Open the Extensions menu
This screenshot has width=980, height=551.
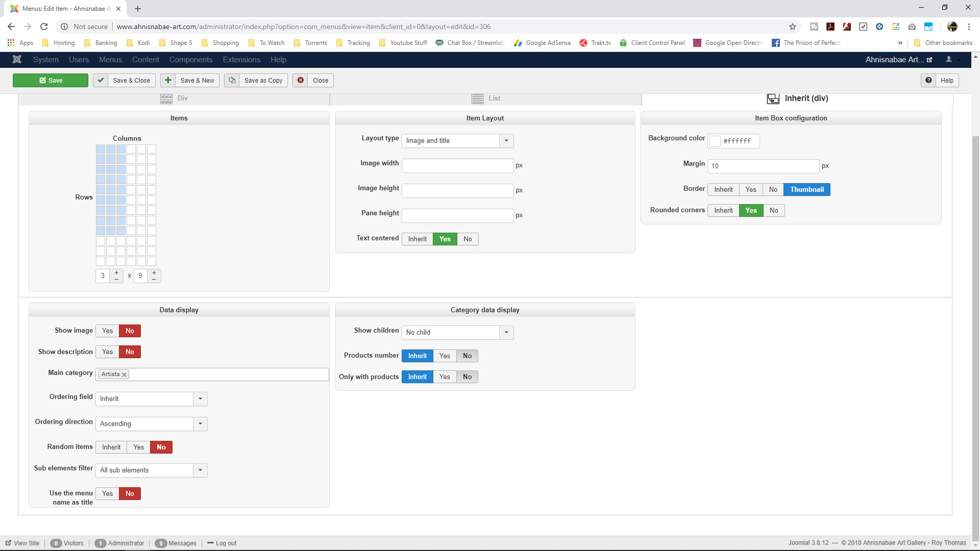(x=241, y=60)
